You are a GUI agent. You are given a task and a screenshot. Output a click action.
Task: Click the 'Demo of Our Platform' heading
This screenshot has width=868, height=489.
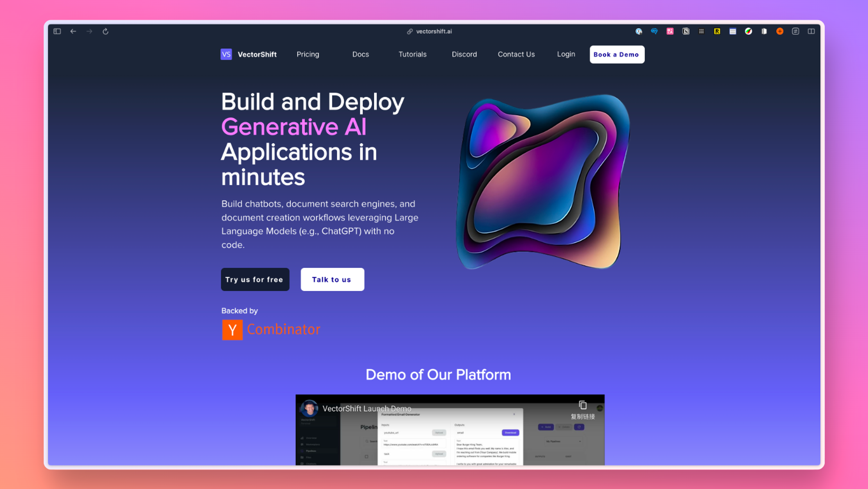[x=438, y=374]
